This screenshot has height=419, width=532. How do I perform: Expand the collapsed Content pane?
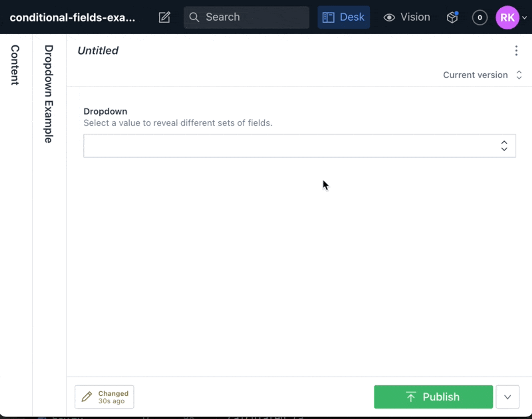point(15,65)
